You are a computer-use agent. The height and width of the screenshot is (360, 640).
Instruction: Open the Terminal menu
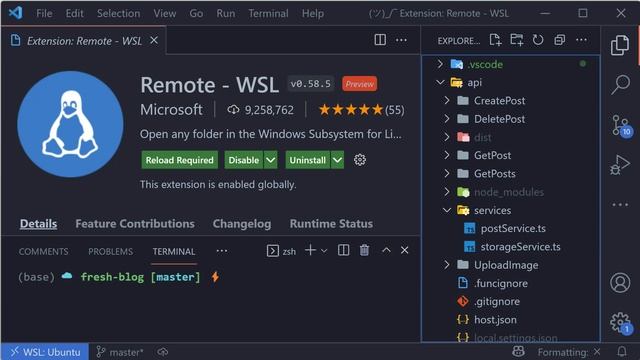(268, 13)
